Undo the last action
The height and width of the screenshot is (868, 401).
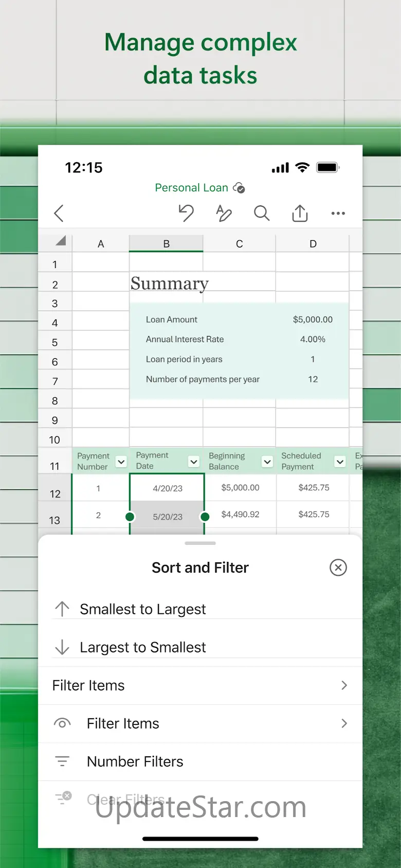pyautogui.click(x=186, y=213)
